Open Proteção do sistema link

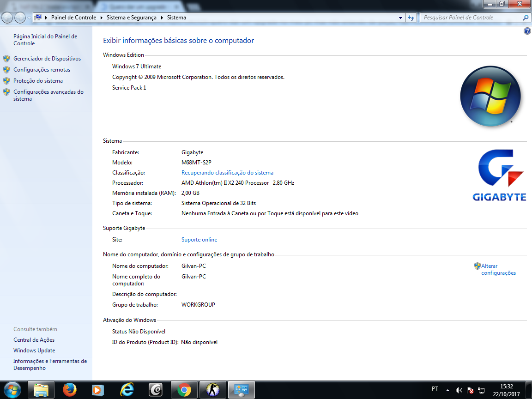[x=38, y=81]
